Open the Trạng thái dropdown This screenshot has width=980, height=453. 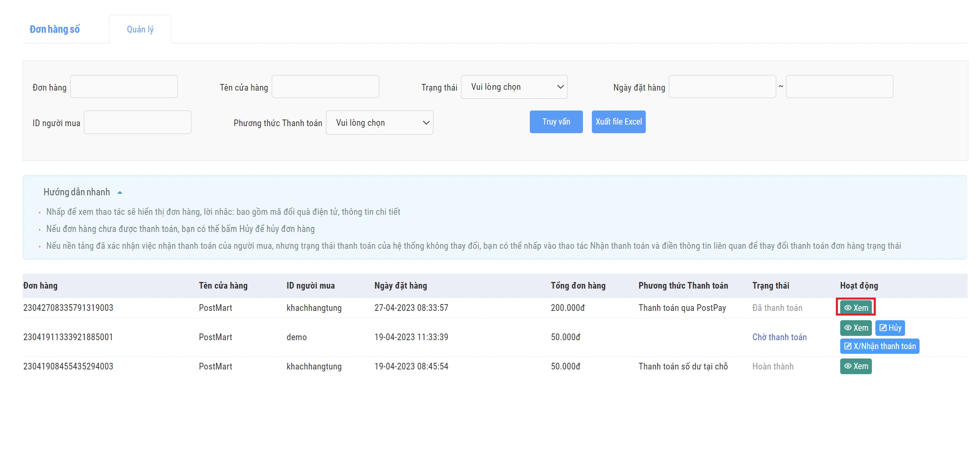coord(514,87)
